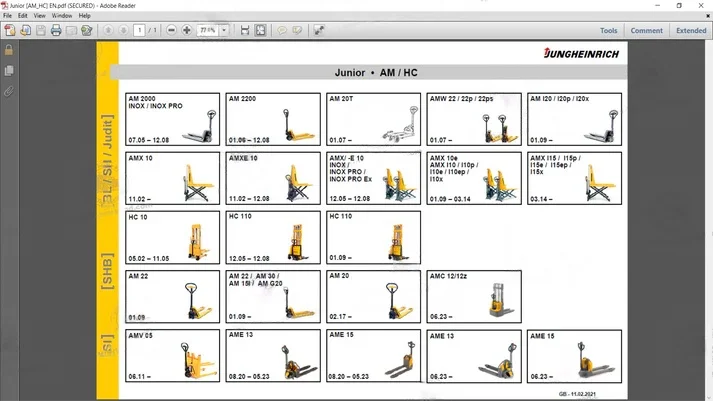Image resolution: width=713 pixels, height=401 pixels.
Task: Click the zoom percentage field
Action: click(x=208, y=30)
